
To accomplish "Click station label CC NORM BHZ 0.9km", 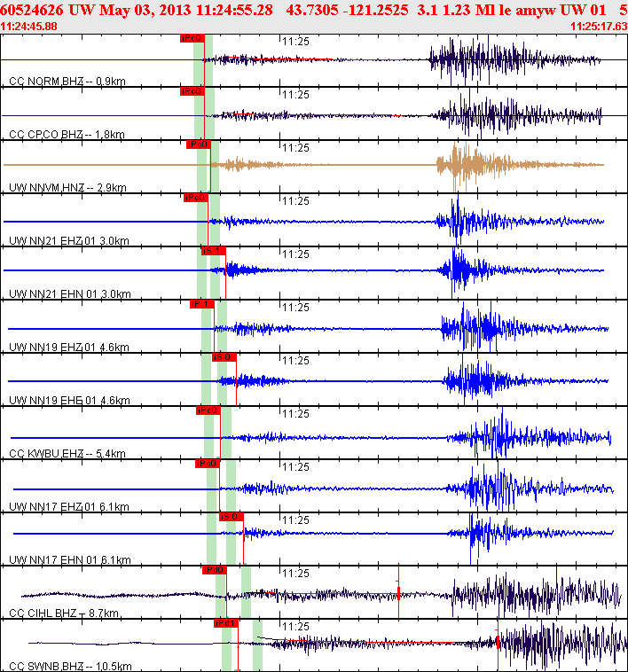I will coord(67,81).
